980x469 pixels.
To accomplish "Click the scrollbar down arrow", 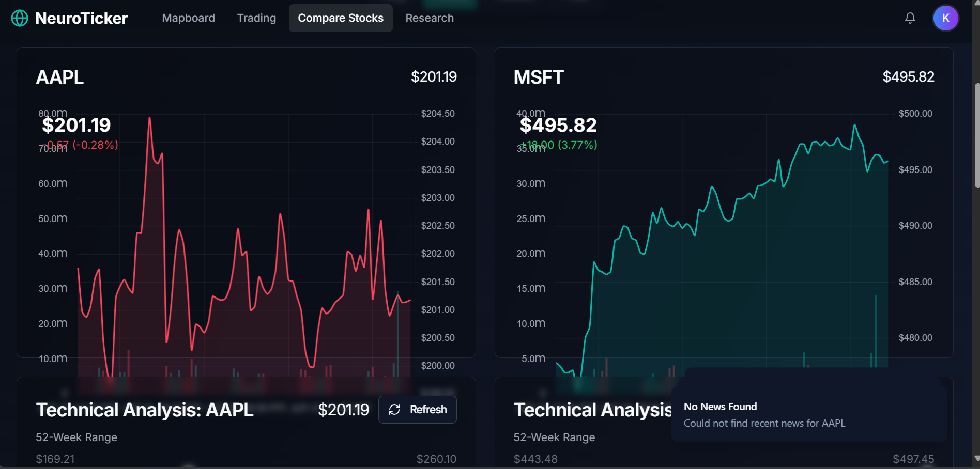I will [976, 458].
